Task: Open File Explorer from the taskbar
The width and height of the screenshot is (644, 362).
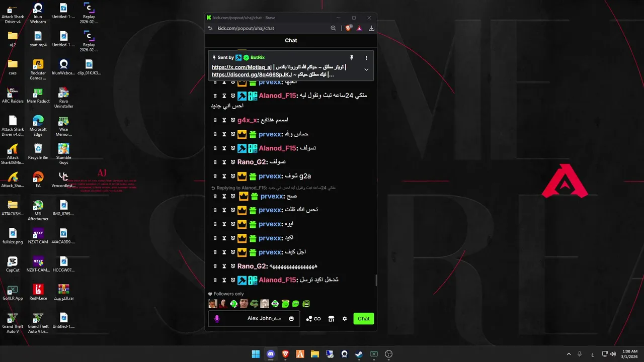Action: pyautogui.click(x=314, y=354)
